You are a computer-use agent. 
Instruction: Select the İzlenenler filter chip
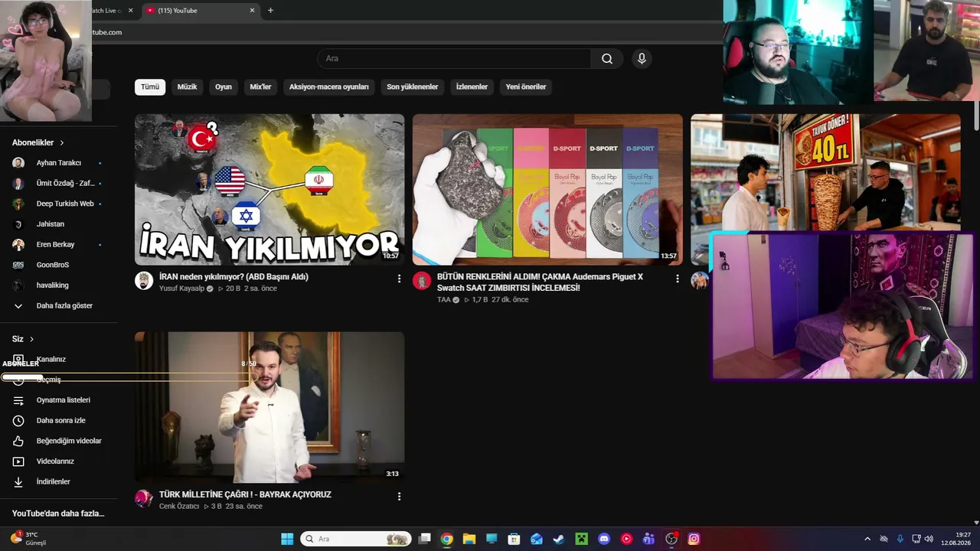[x=472, y=87]
